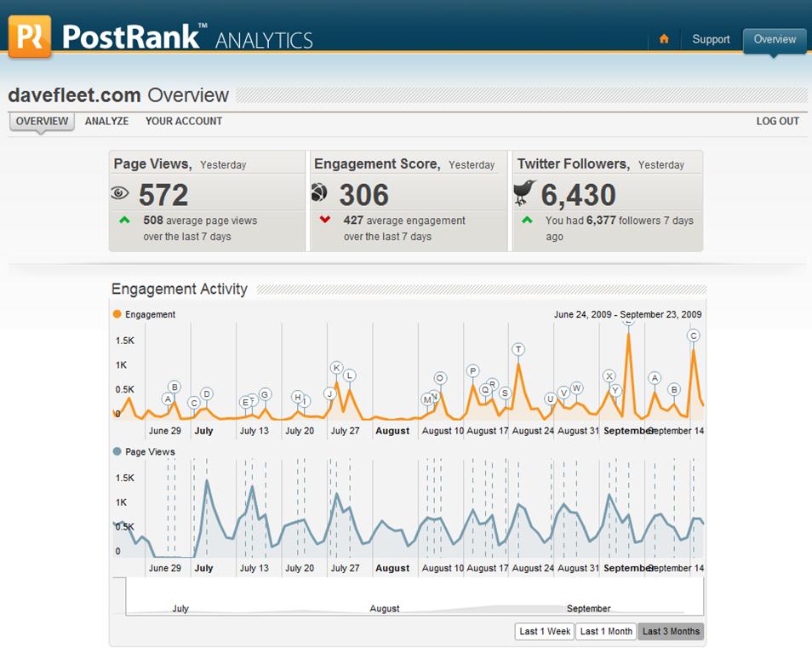Click the eye icon beside Page Views 572

point(120,193)
